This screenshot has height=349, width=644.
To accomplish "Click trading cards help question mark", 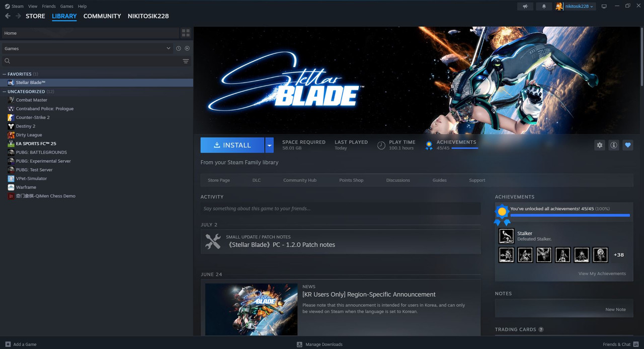I will point(541,329).
